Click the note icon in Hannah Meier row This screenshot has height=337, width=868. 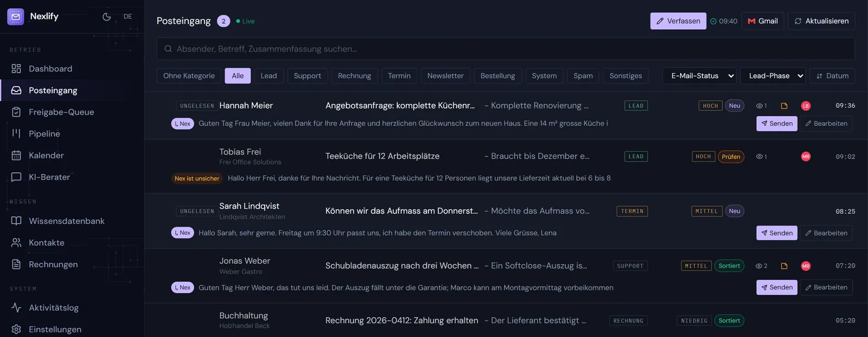[x=784, y=106]
